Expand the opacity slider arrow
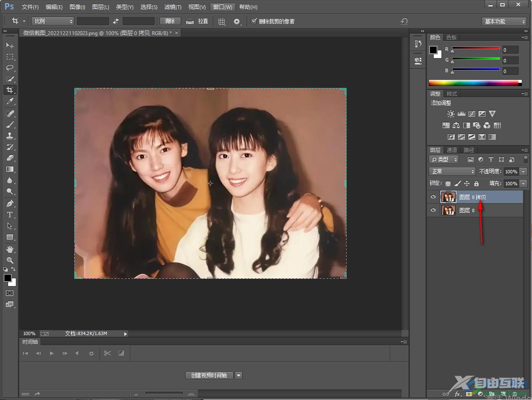 click(x=523, y=172)
